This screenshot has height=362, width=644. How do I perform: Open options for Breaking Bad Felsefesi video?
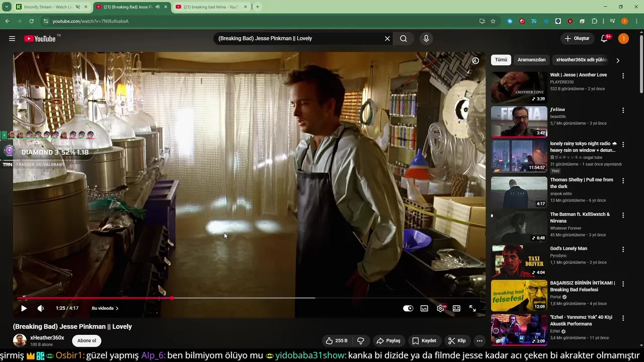pos(623,284)
